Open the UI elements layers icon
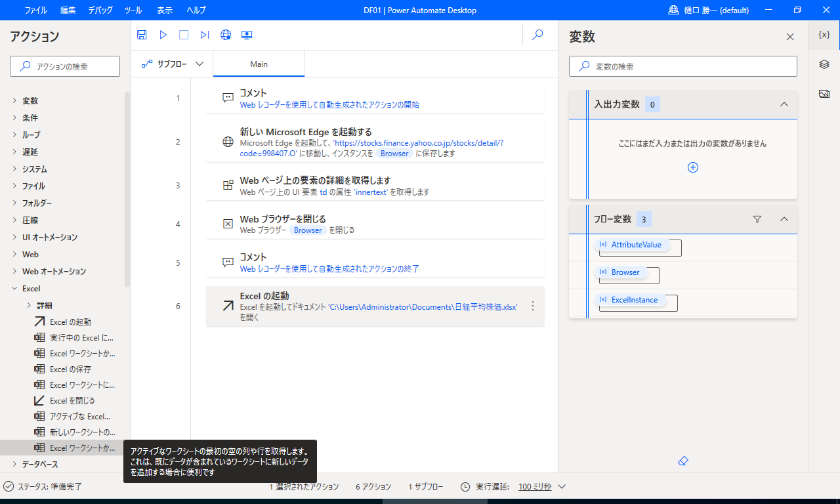This screenshot has height=504, width=840. 824,64
